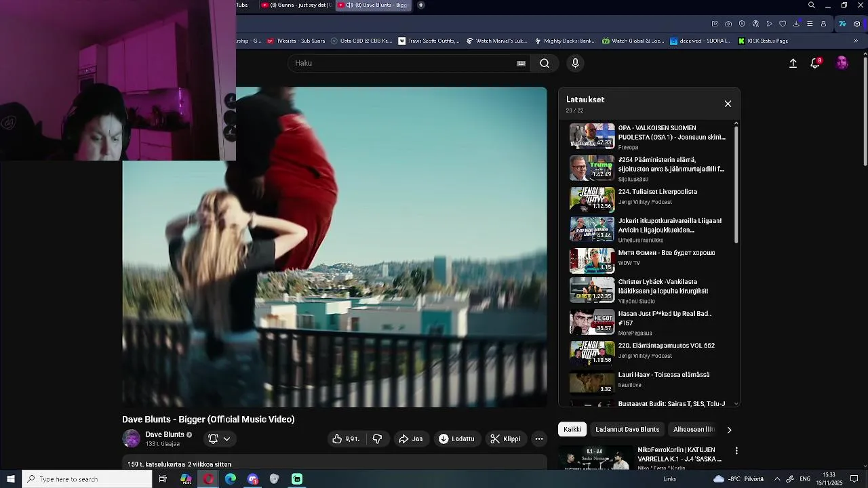This screenshot has width=868, height=488.
Task: Open Osta CBD & CBG bookmark
Action: pos(361,41)
